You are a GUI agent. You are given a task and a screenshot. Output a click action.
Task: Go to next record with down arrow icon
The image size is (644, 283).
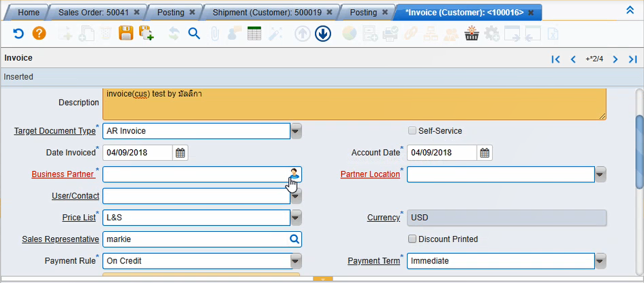click(322, 33)
